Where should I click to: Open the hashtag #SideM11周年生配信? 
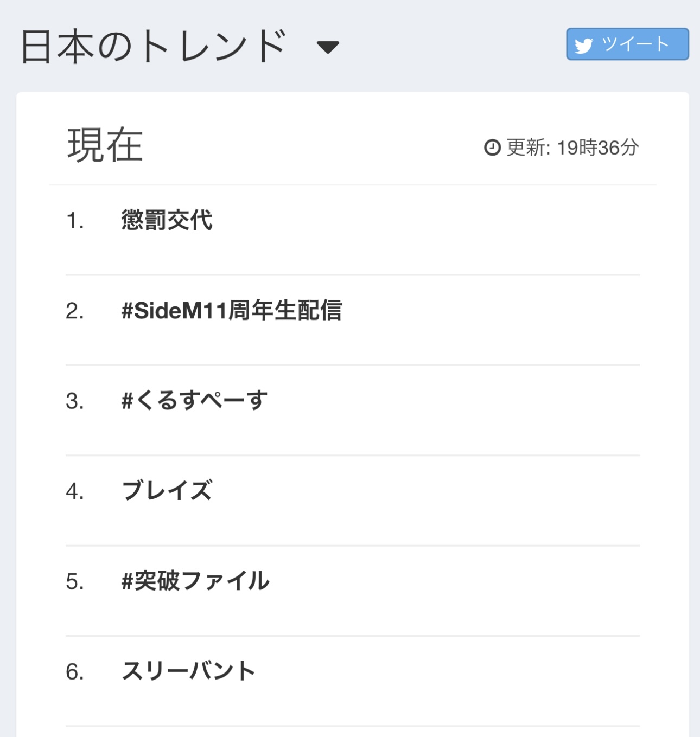232,311
